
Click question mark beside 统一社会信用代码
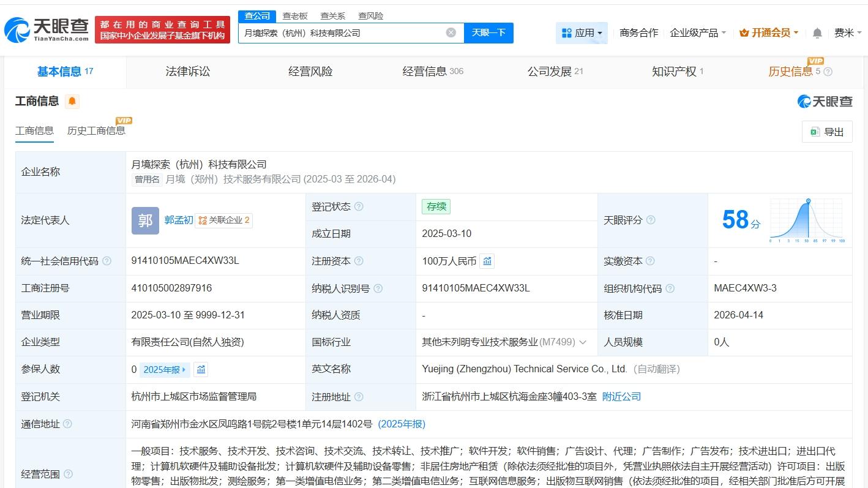[107, 261]
